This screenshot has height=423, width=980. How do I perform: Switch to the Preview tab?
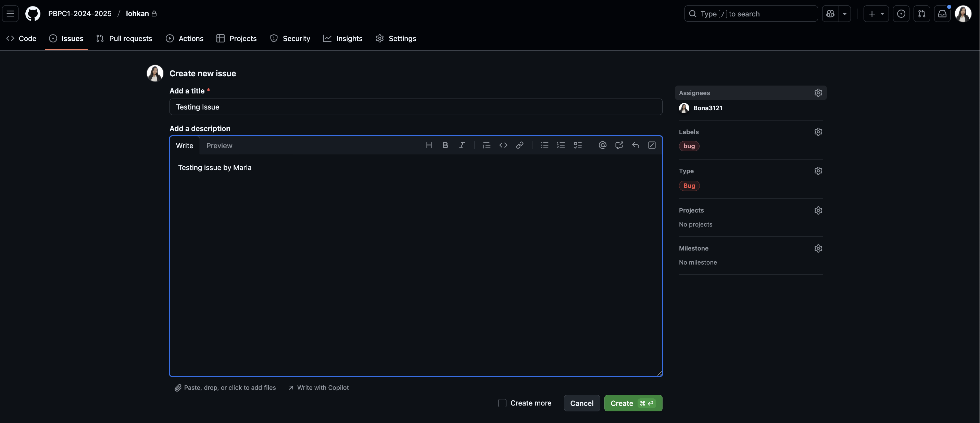click(x=219, y=146)
